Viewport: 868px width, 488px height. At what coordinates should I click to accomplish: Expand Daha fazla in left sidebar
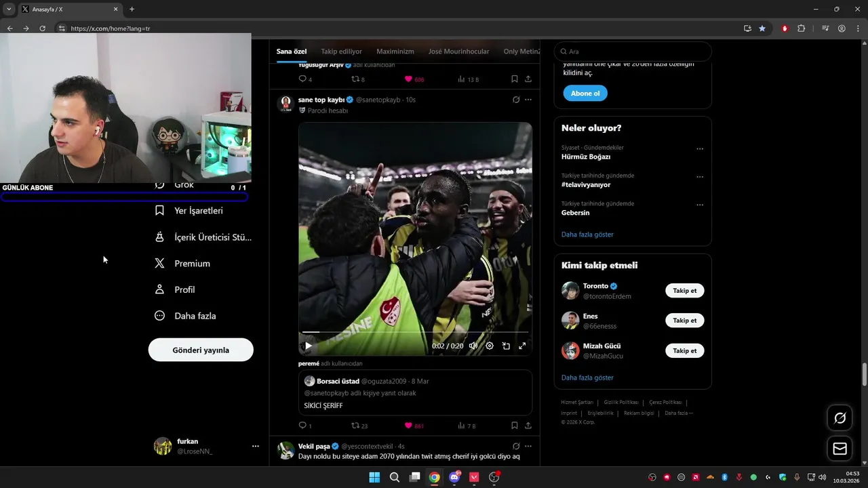tap(185, 316)
